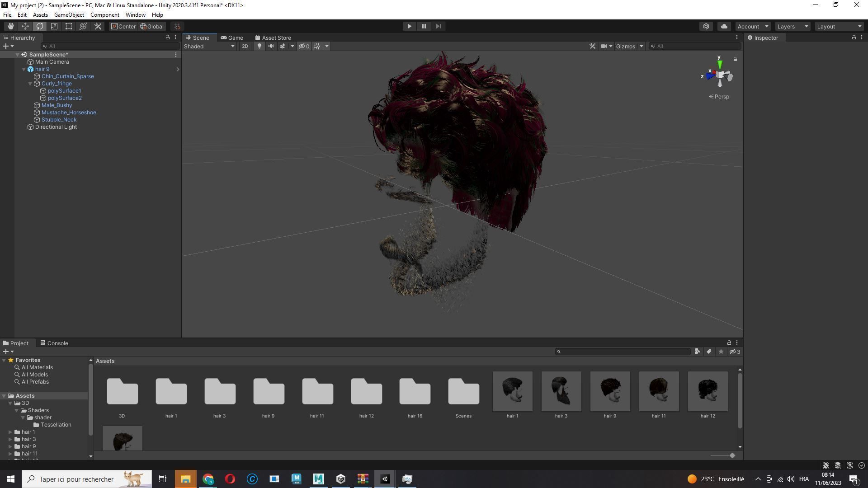This screenshot has height=488, width=868.
Task: Toggle Global handle rotation button
Action: (x=152, y=26)
